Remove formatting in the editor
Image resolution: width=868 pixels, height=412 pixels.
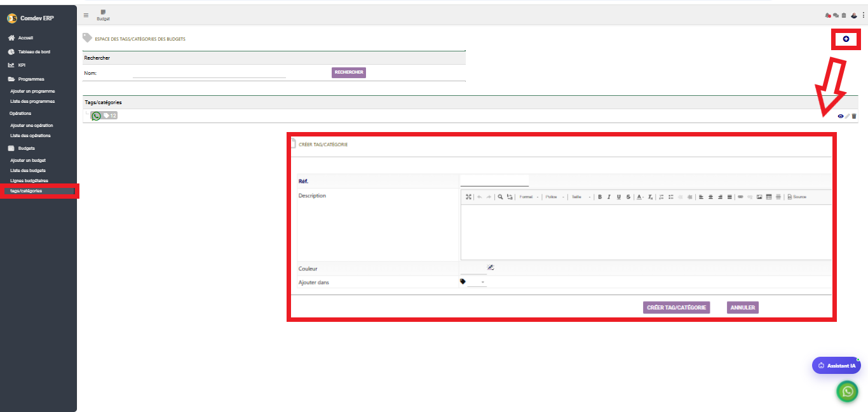[x=651, y=197]
